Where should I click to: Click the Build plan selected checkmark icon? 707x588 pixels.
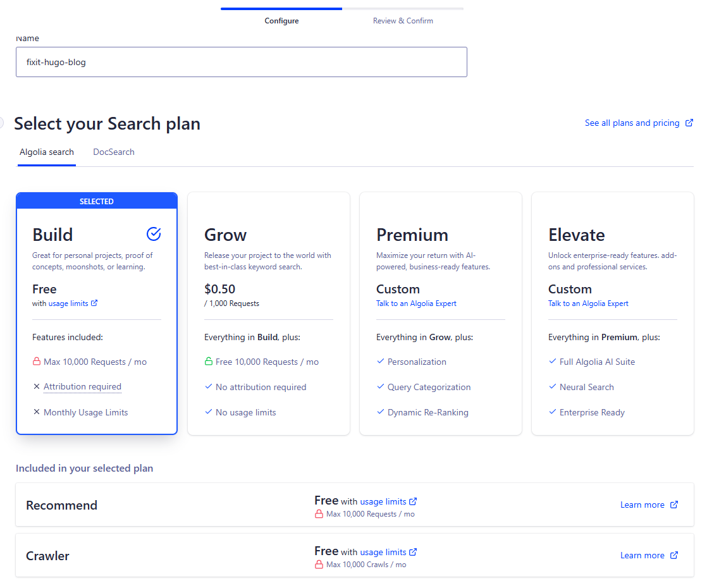tap(154, 234)
